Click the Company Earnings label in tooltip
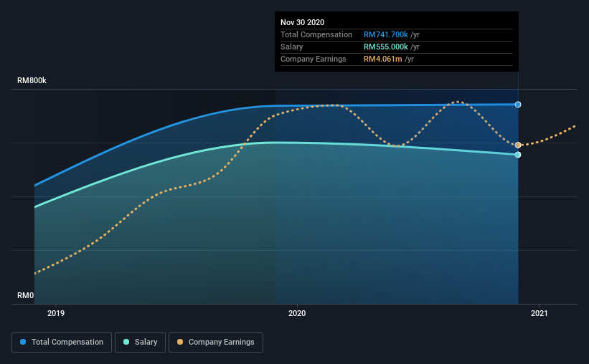The image size is (589, 364). (x=314, y=59)
